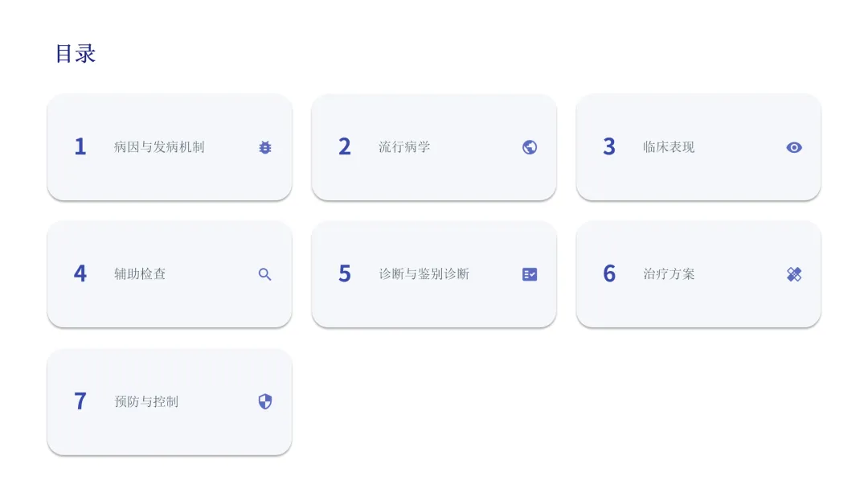Click the number 5 on the diagnosis card
The image size is (868, 489).
345,274
